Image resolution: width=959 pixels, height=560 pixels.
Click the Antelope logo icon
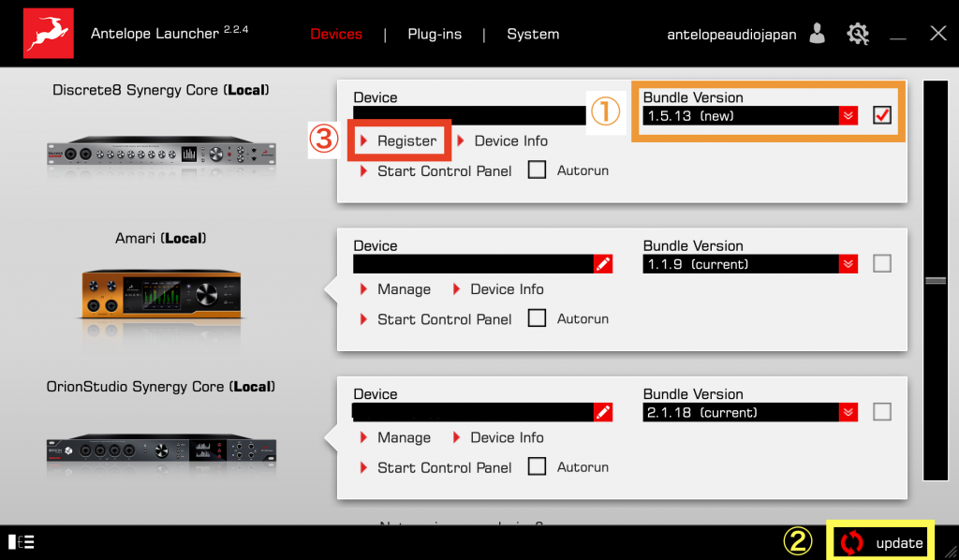coord(49,33)
